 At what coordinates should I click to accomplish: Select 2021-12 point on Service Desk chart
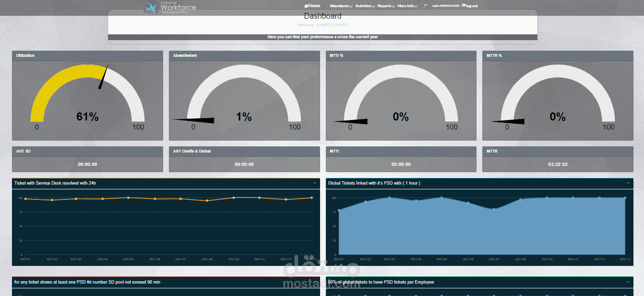pyautogui.click(x=311, y=197)
